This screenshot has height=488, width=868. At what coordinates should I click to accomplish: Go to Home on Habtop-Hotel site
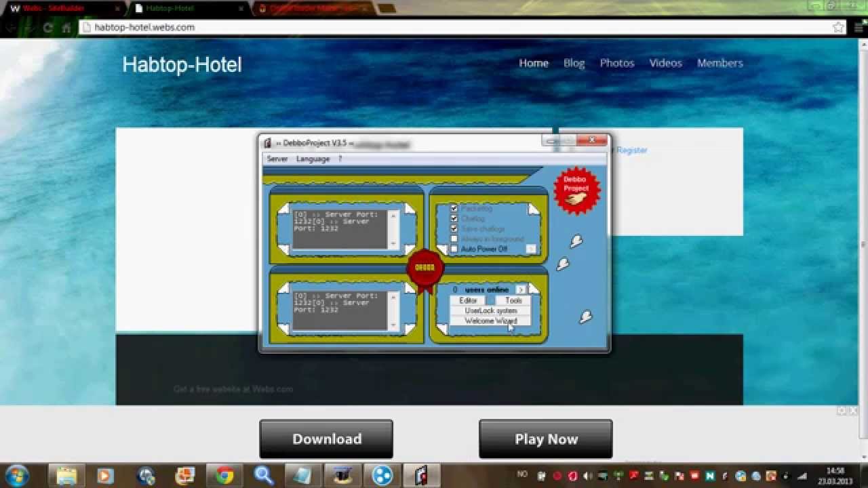point(534,63)
